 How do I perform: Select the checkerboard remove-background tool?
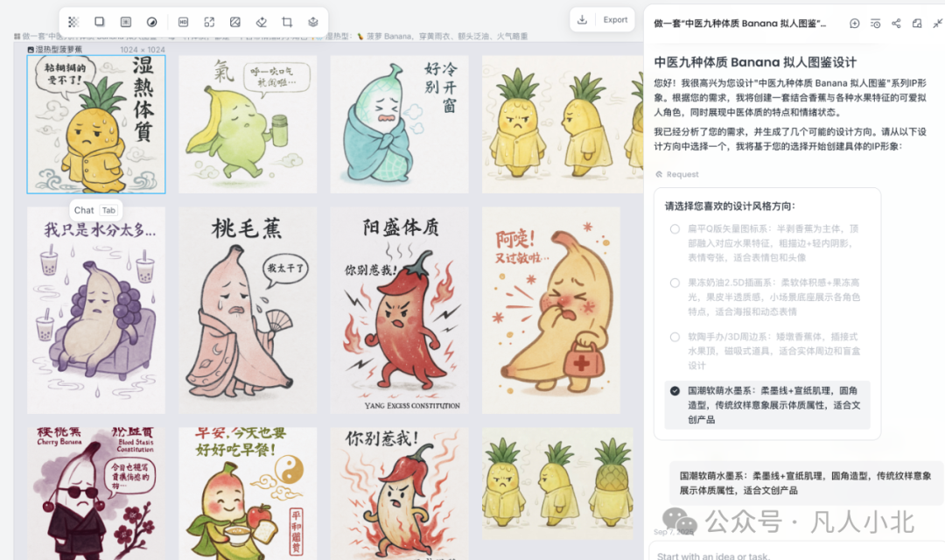tap(73, 22)
